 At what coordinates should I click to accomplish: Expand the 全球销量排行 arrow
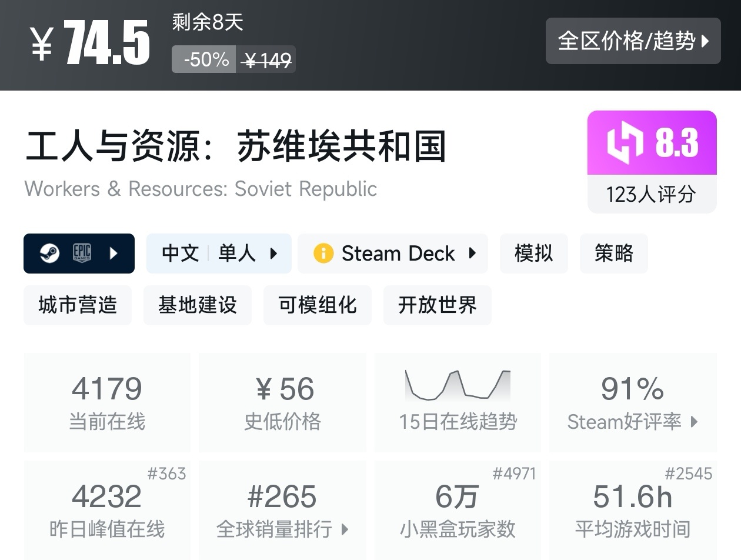point(345,529)
